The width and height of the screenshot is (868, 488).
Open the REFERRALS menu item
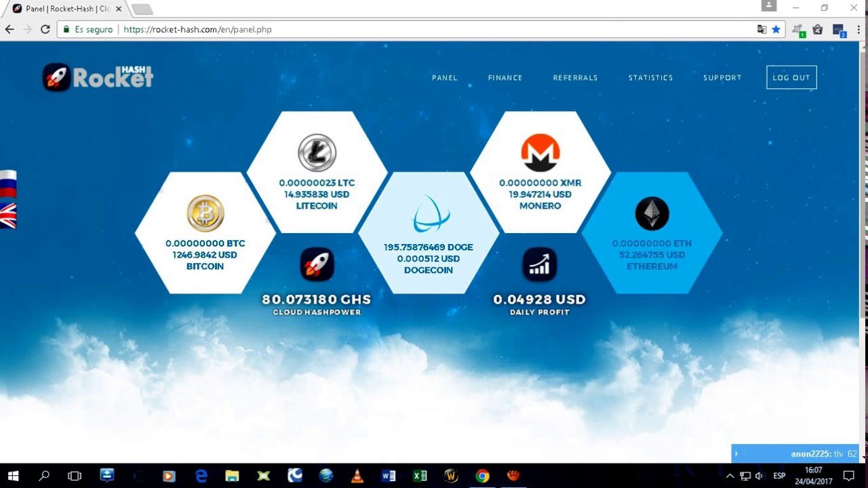(x=575, y=78)
